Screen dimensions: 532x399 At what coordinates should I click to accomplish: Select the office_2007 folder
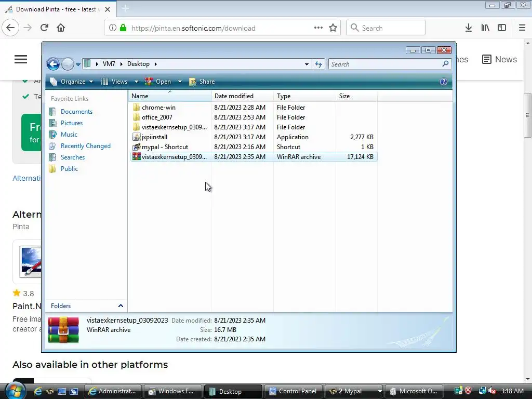pyautogui.click(x=157, y=117)
